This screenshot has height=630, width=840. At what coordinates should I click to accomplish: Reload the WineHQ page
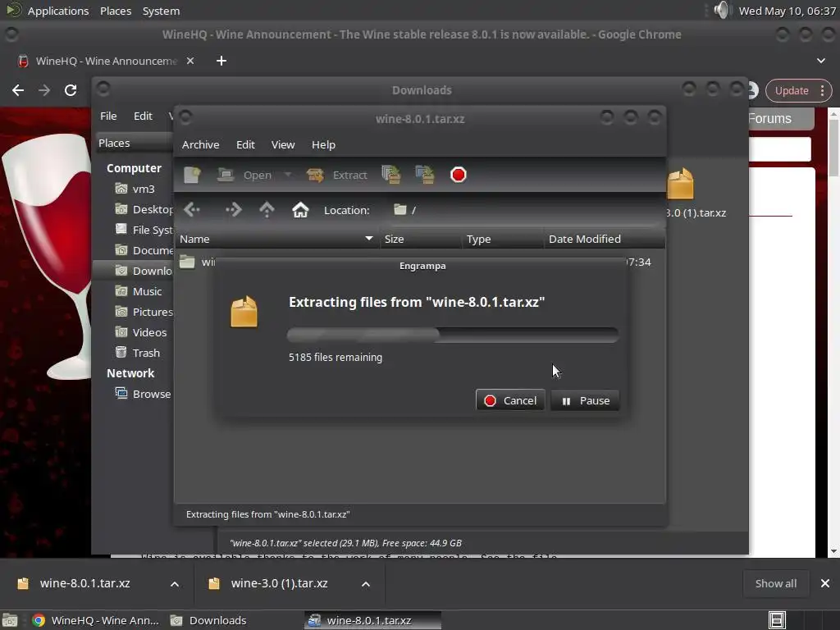tap(71, 90)
